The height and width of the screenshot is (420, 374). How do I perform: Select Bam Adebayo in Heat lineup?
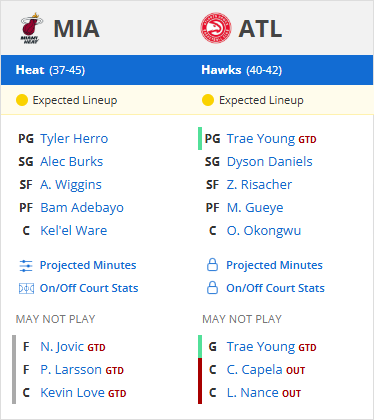82,208
